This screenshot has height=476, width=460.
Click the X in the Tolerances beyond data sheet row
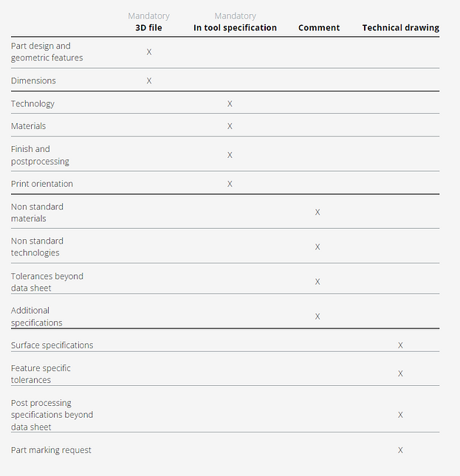[x=317, y=282]
